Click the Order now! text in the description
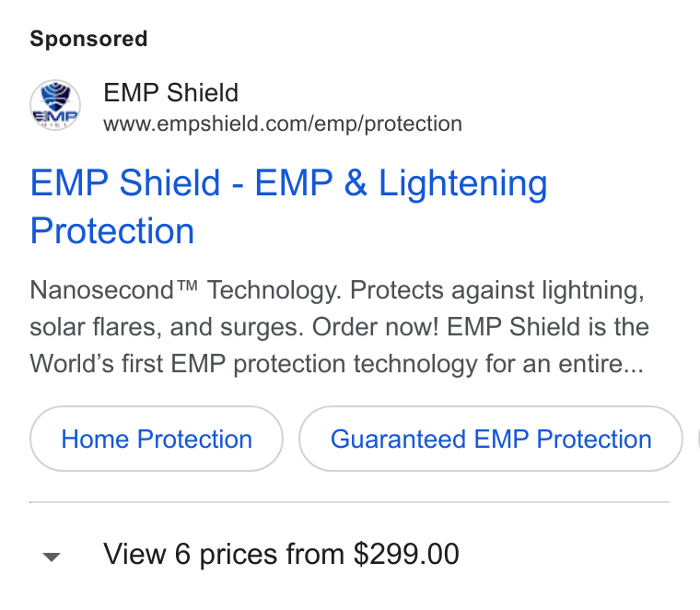Image resolution: width=700 pixels, height=610 pixels. click(375, 327)
